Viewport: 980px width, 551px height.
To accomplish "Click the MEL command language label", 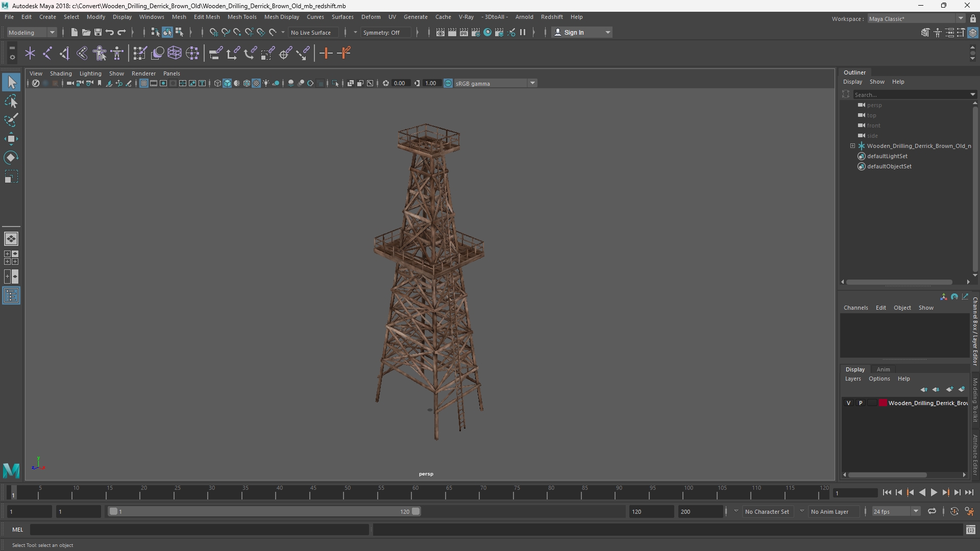I will click(x=18, y=530).
